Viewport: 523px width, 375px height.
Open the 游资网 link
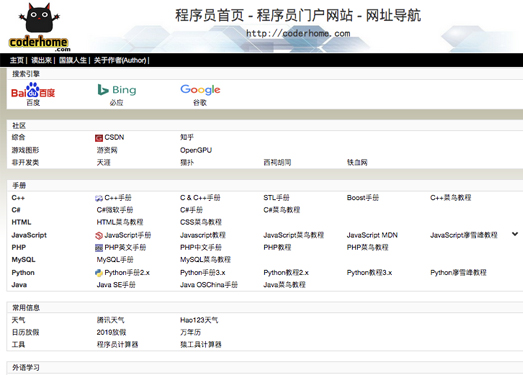(x=107, y=150)
